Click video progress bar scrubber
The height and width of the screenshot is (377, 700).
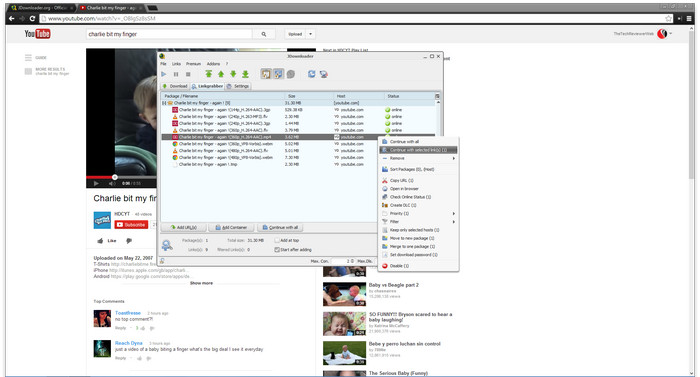point(115,177)
